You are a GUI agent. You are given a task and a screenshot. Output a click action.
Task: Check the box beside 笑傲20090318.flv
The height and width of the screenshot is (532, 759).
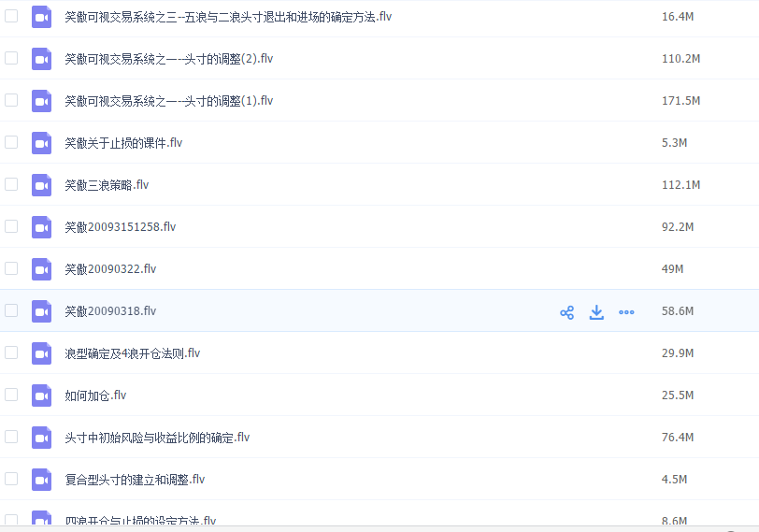[x=11, y=310]
